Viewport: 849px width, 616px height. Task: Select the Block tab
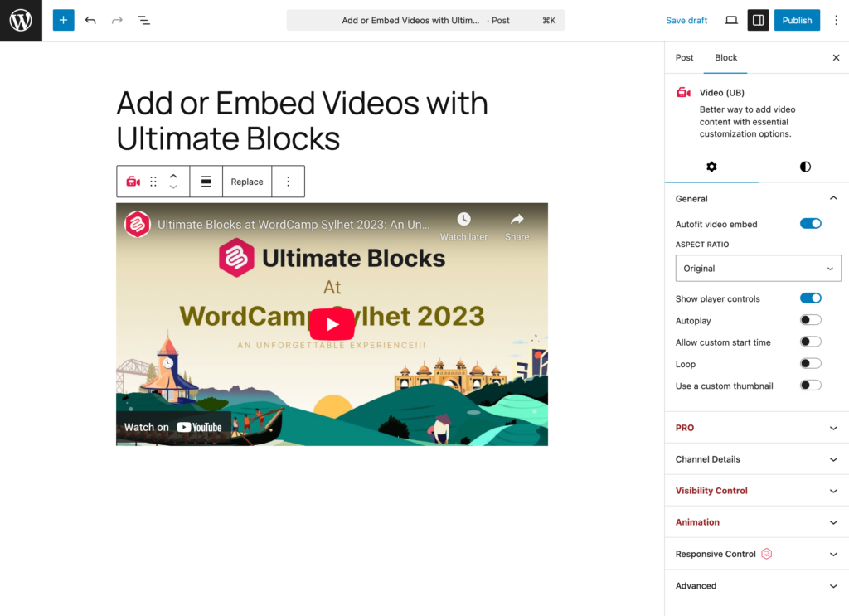point(725,58)
